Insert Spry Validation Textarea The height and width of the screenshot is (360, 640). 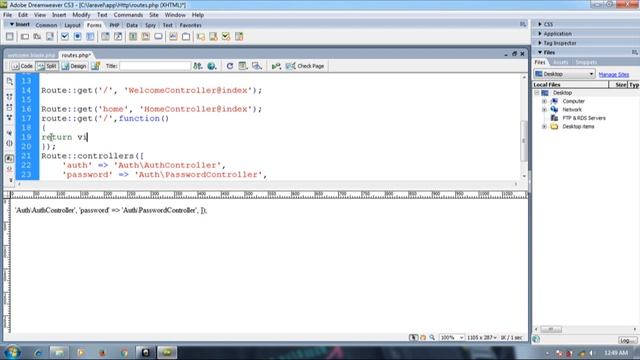(x=213, y=37)
